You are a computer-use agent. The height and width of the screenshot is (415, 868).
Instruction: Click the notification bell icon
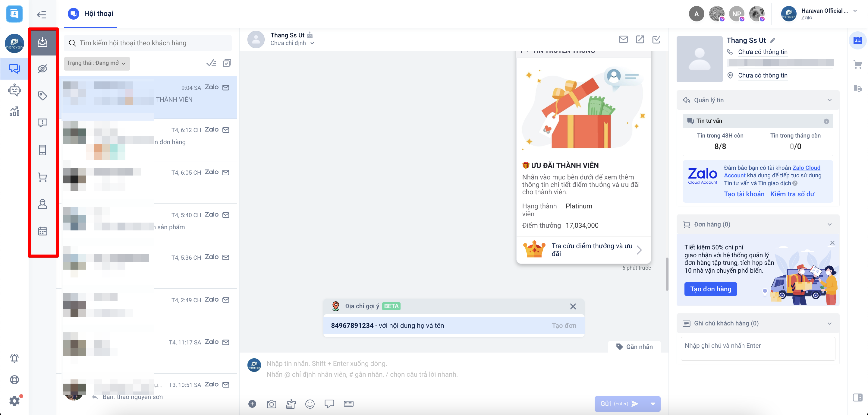coord(14,358)
